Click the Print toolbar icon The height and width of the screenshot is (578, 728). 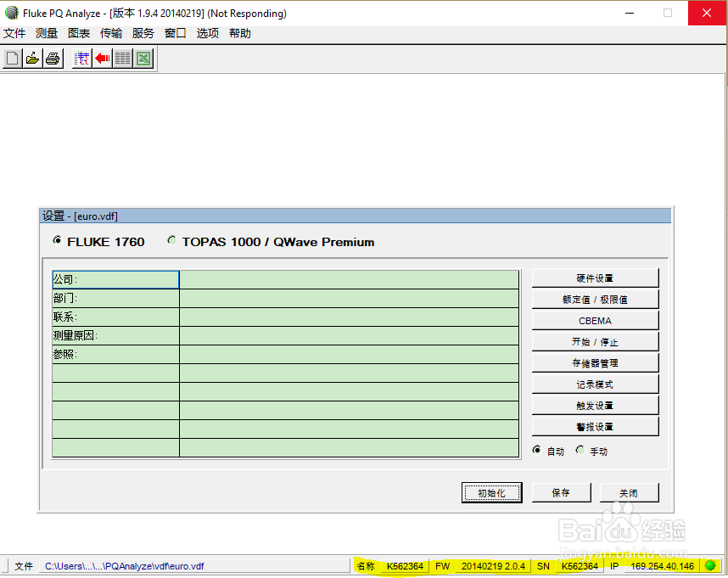click(x=53, y=59)
